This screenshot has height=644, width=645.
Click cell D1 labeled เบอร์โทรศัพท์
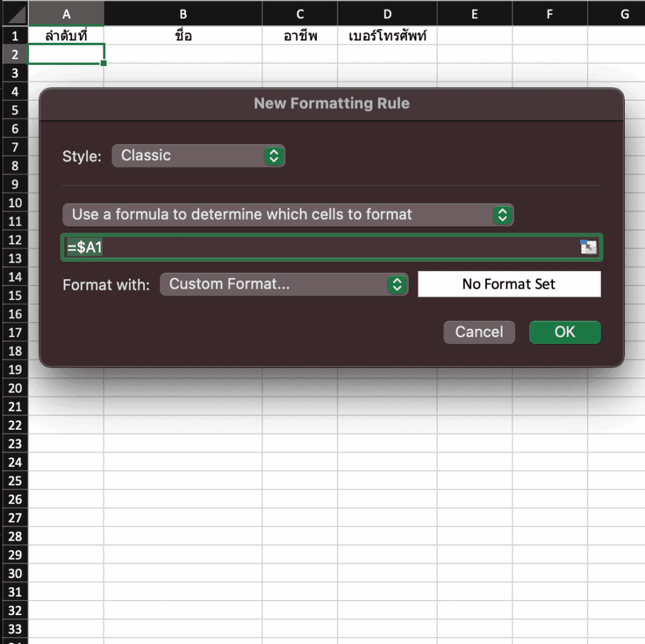387,35
